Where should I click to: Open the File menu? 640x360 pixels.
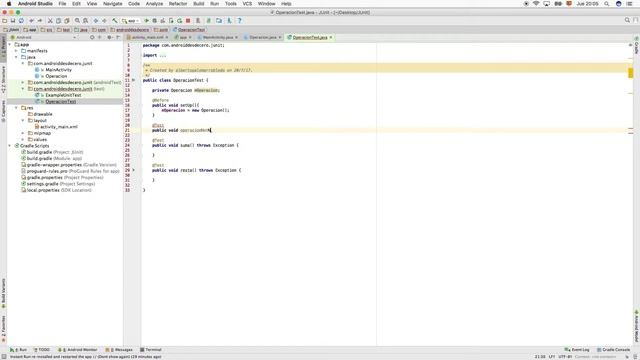[x=62, y=3]
